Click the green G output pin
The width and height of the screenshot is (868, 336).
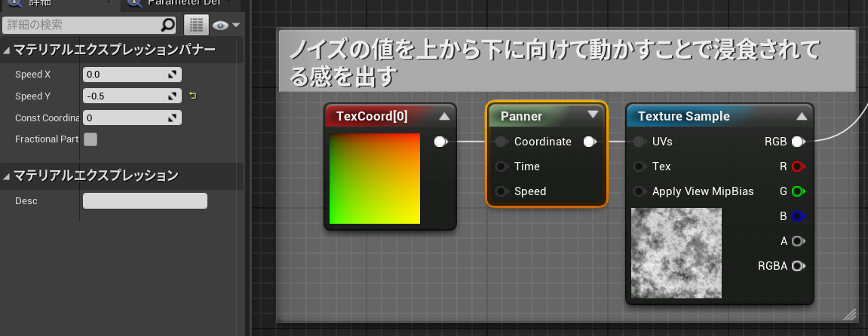click(x=798, y=191)
